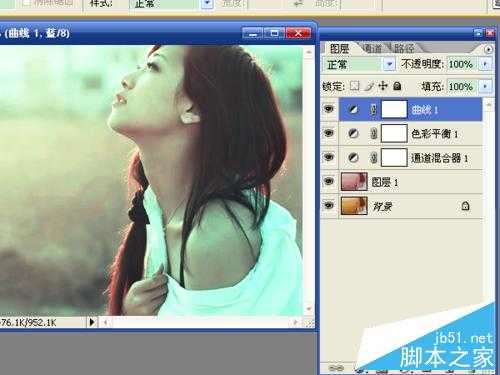
Task: Open the layers panel options menu button
Action: [488, 49]
